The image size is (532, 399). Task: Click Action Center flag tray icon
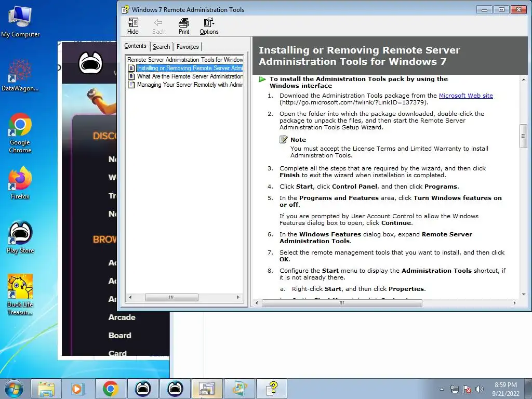(x=467, y=389)
